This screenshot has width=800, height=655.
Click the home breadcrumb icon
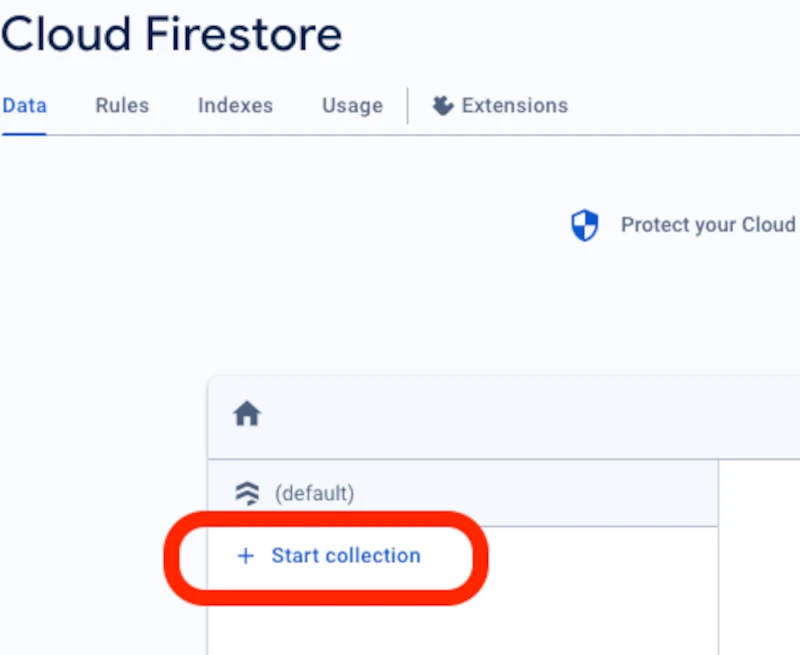click(x=247, y=413)
